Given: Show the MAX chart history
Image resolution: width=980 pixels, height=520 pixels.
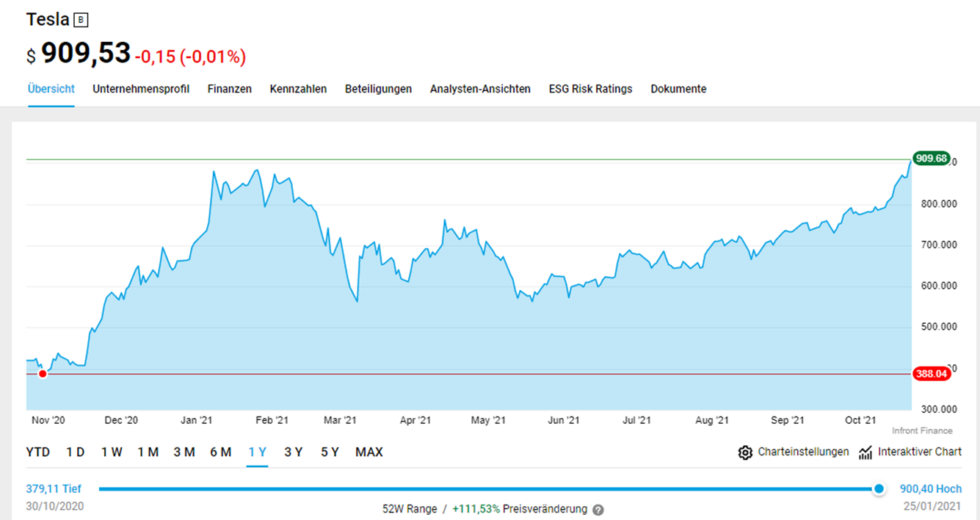Looking at the screenshot, I should pyautogui.click(x=369, y=452).
